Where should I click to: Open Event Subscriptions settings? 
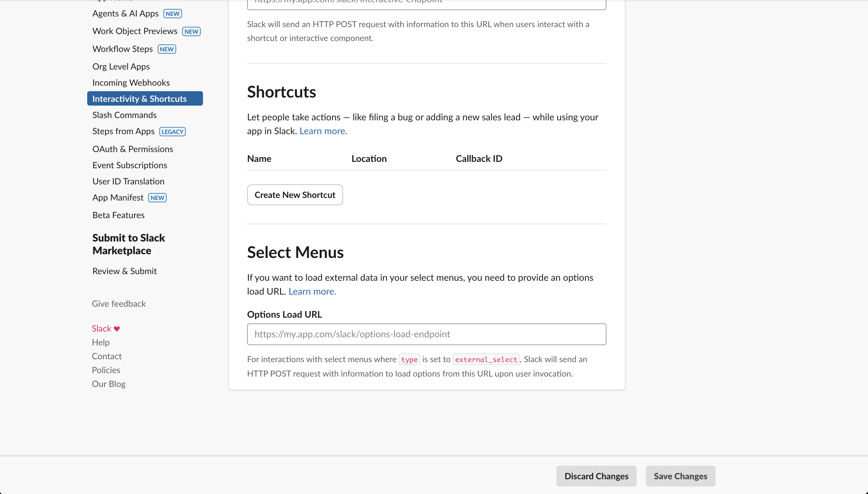[x=130, y=165]
